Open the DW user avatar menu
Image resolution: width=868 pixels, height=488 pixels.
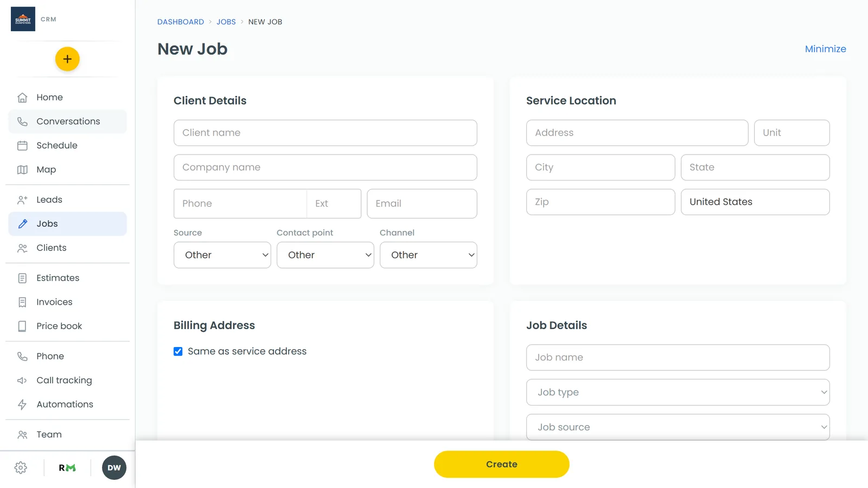tap(114, 468)
